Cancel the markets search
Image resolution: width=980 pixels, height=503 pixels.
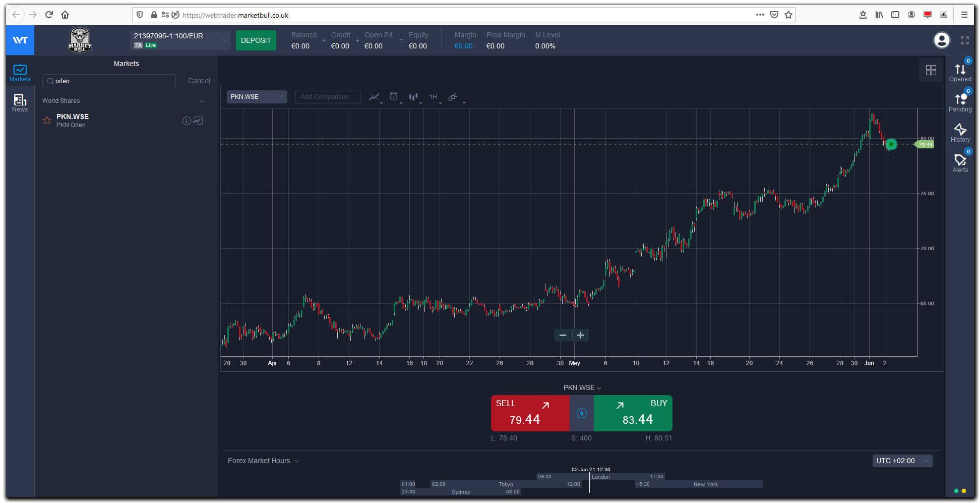199,81
